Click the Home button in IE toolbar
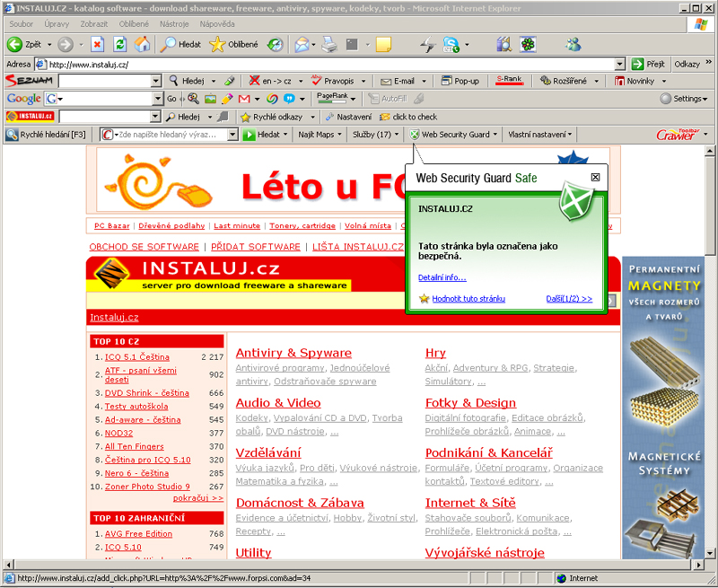Viewport: 718px width, 588px height. coord(142,44)
